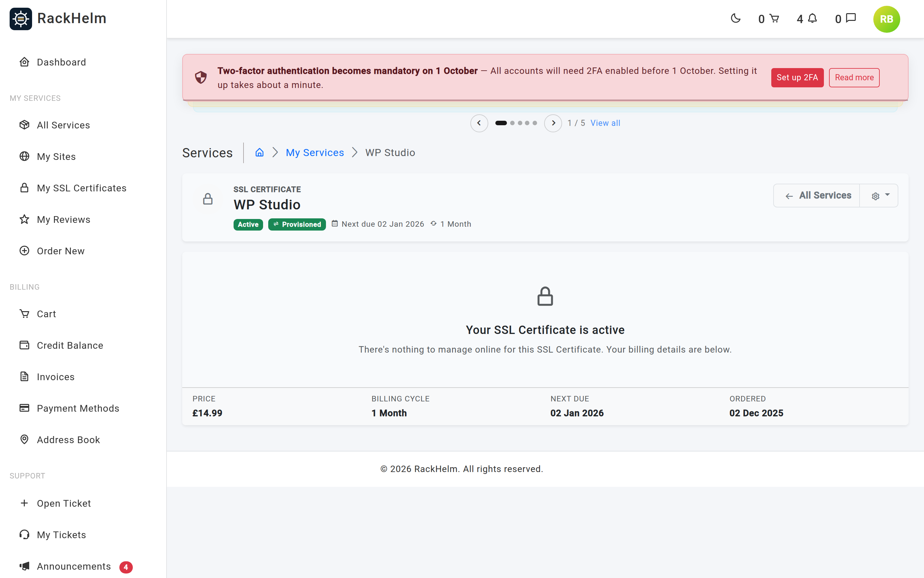Click the All Services back button
This screenshot has width=924, height=578.
817,195
